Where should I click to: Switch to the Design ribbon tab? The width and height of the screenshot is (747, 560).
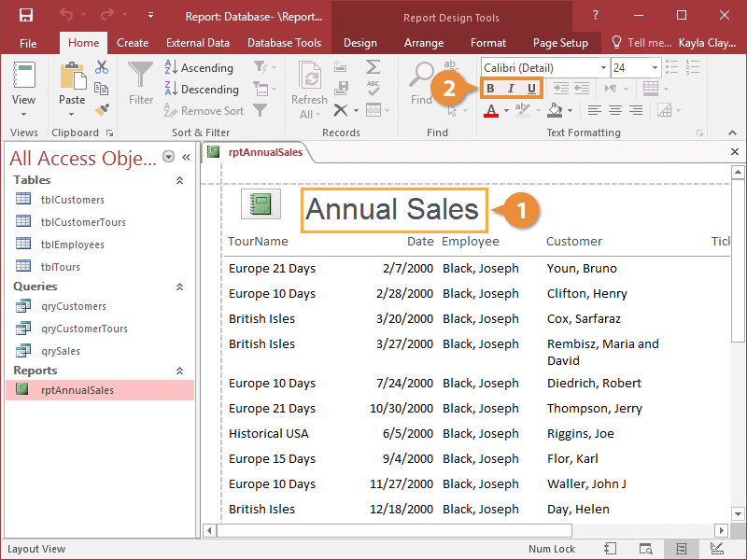click(x=359, y=43)
